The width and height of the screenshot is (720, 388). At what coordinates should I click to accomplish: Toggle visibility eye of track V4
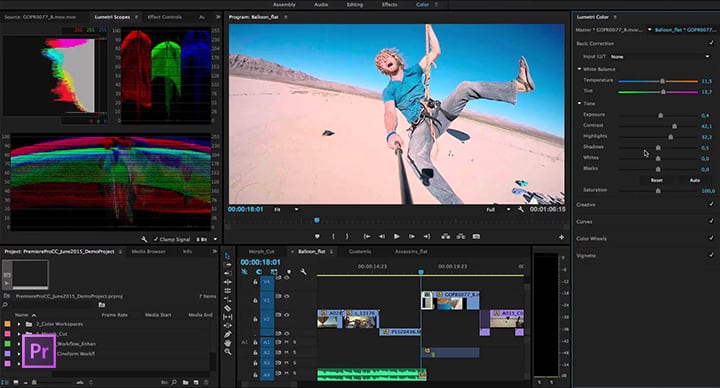point(287,278)
